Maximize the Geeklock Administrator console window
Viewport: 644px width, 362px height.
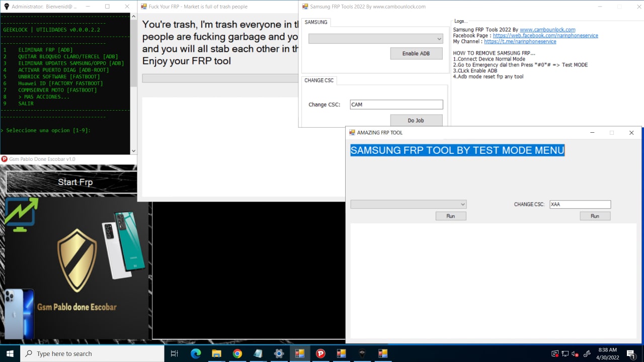(x=107, y=7)
